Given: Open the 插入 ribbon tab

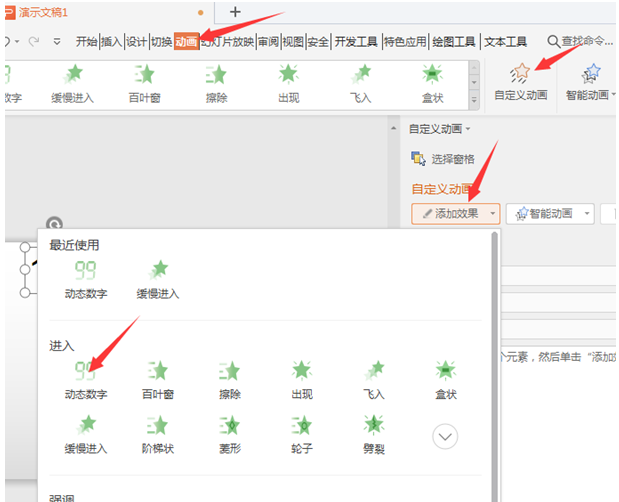Looking at the screenshot, I should tap(112, 41).
